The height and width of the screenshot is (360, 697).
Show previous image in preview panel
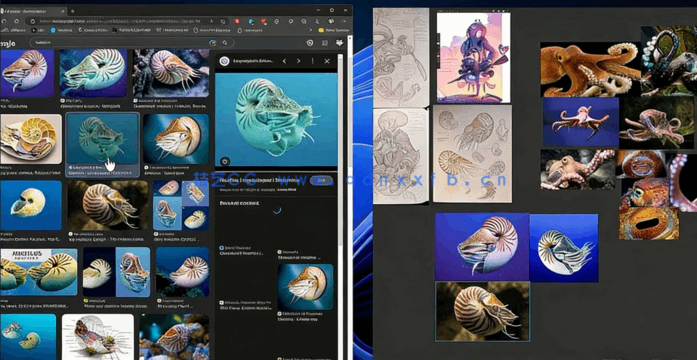coord(284,61)
